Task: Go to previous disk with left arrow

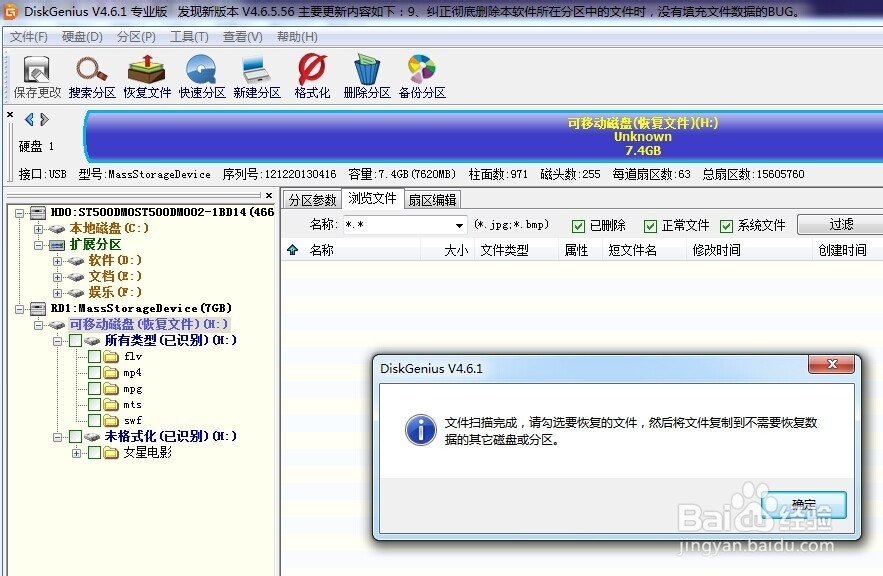Action: 29,119
